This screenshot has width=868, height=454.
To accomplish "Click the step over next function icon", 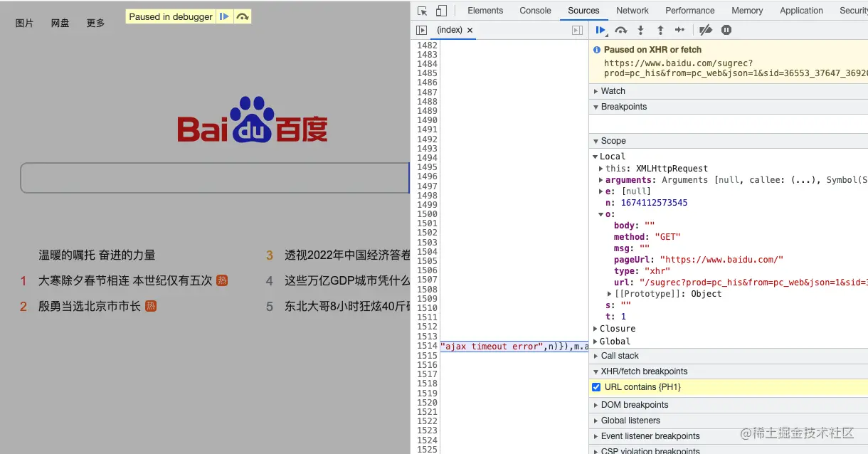I will point(621,30).
